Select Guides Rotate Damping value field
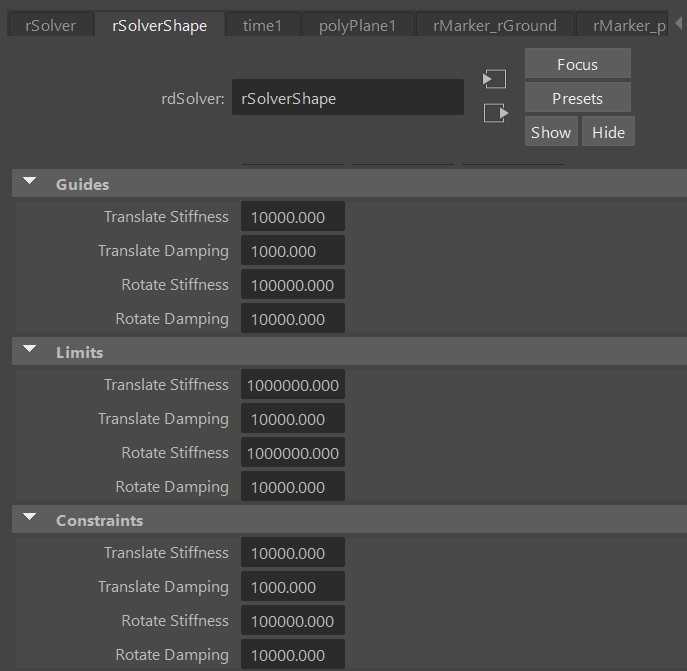 pyautogui.click(x=292, y=319)
